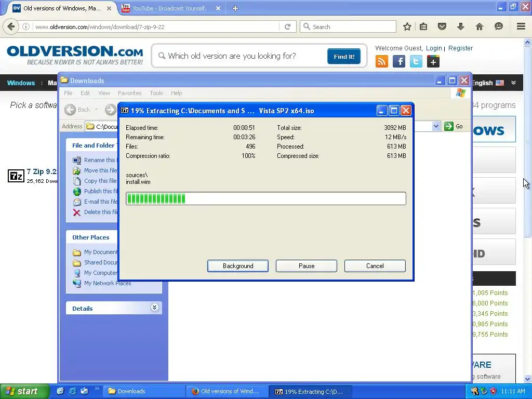Click the Google plus share icon

tap(433, 61)
